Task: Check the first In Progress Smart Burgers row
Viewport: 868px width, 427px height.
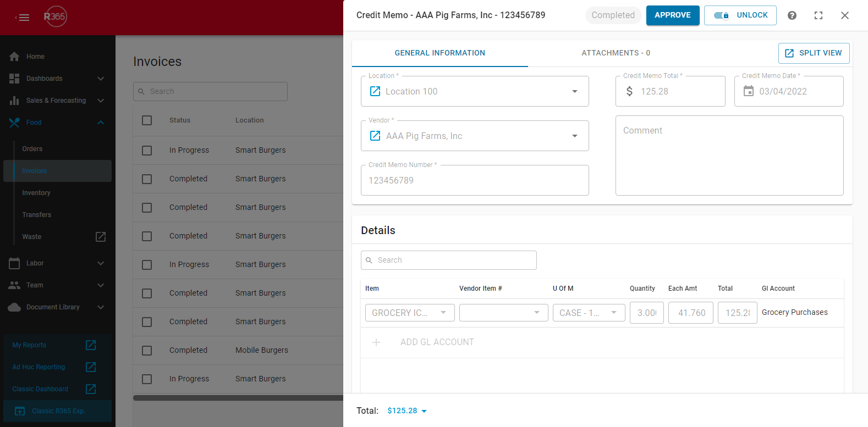Action: coord(147,151)
